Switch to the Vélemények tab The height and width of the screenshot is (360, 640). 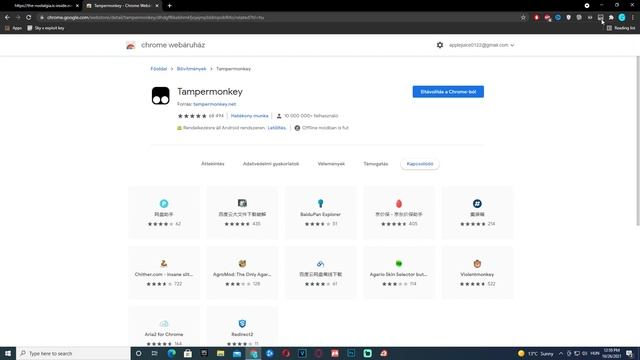pos(331,164)
